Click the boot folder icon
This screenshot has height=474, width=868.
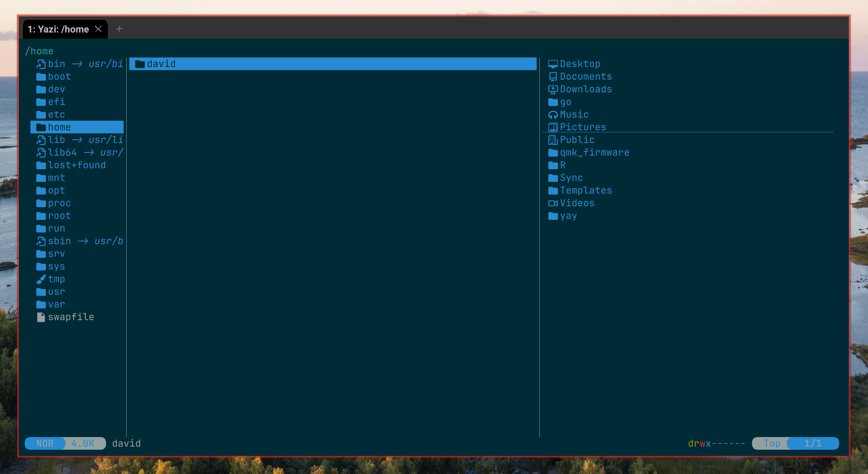41,77
